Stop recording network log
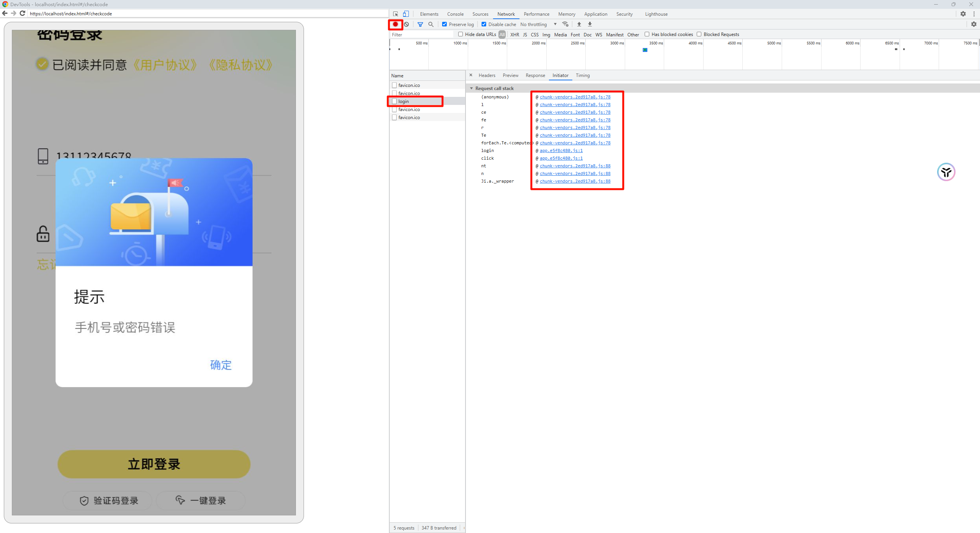980x533 pixels. coord(395,24)
